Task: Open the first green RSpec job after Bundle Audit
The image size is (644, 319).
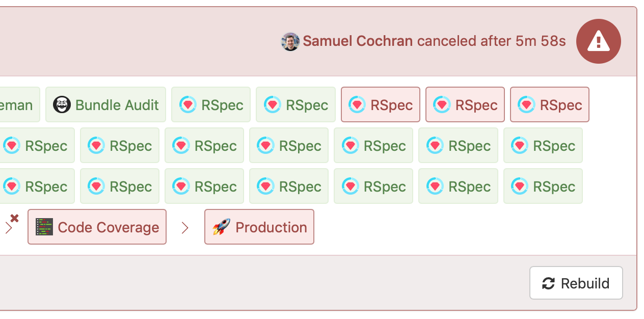Action: [x=211, y=105]
